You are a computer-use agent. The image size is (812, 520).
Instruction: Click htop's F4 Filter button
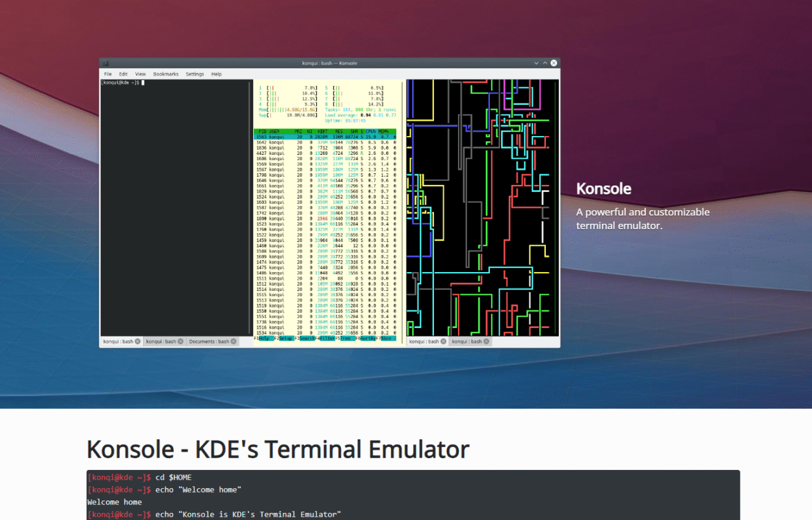[x=325, y=338]
